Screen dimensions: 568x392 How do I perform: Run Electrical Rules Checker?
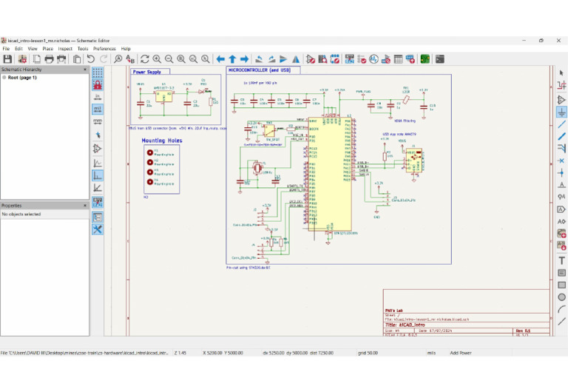(x=362, y=59)
